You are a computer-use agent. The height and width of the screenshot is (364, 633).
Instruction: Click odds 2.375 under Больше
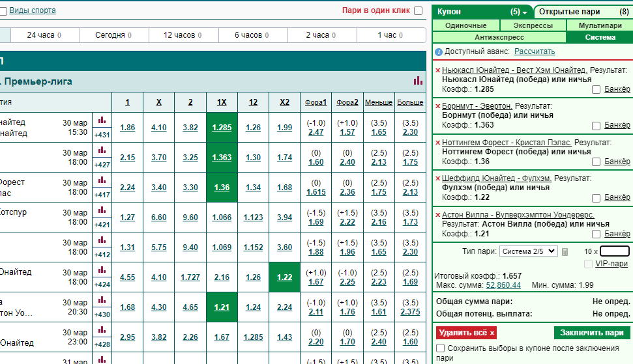410,312
